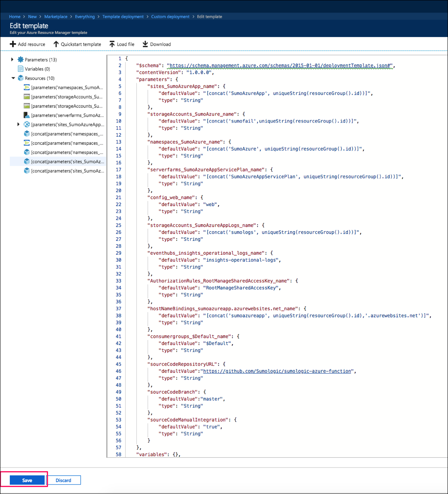Viewport: 448px width, 494px height.
Task: Expand the sites_SumoAzureApp resource node
Action: pos(18,125)
